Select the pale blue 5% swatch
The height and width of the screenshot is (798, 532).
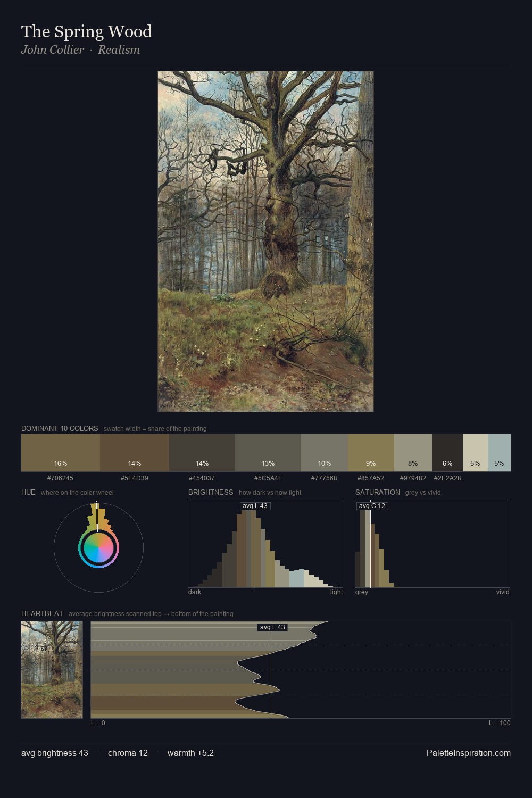click(499, 453)
